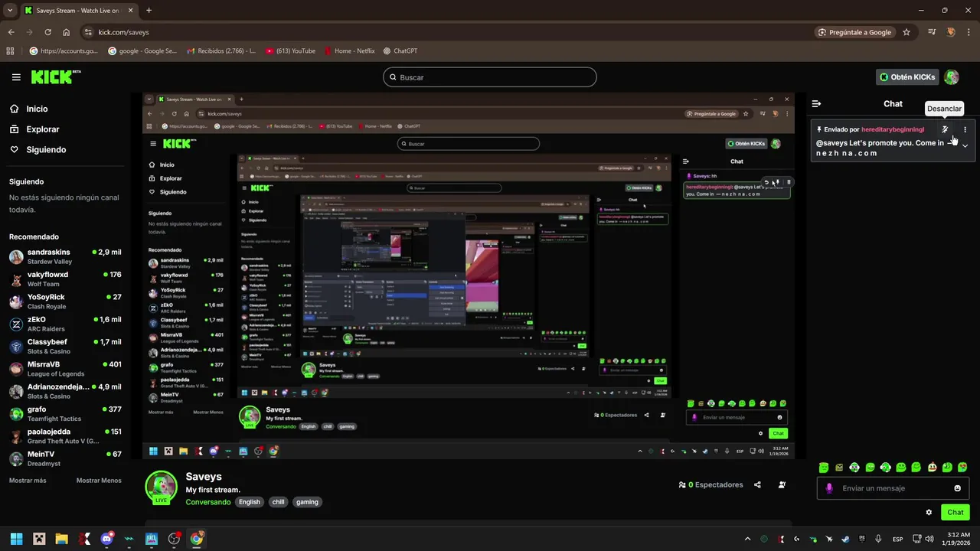This screenshot has width=980, height=551.
Task: Open the Kick sidebar hamburger menu
Action: point(16,77)
